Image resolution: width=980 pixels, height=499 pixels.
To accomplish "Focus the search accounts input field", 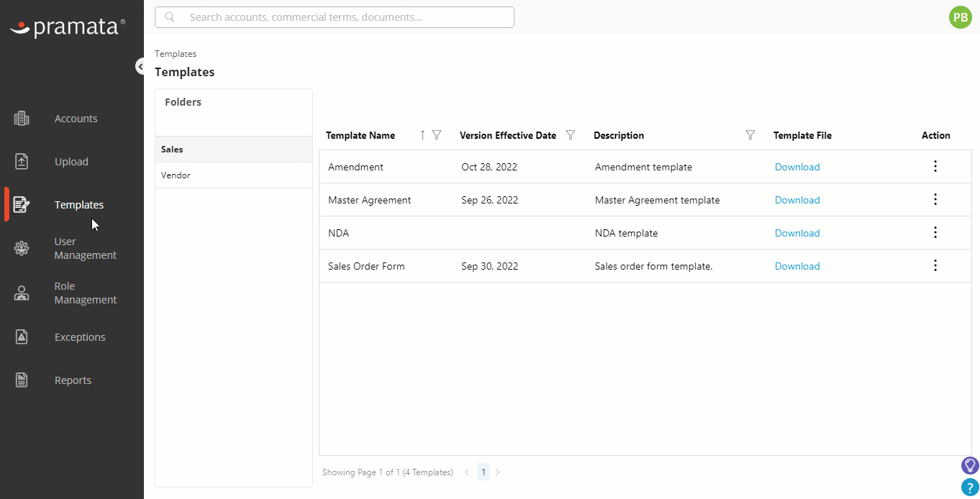I will click(335, 17).
